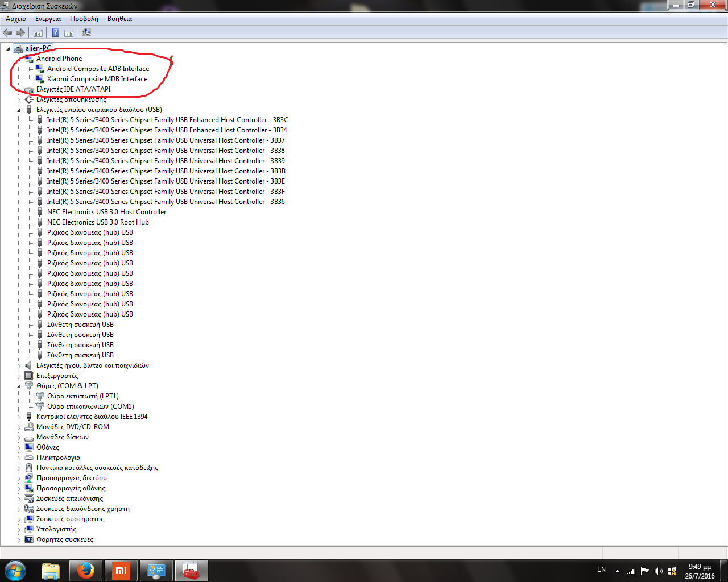Viewport: 728px width, 582px height.
Task: Open Action Center flag in system tray
Action: [644, 571]
